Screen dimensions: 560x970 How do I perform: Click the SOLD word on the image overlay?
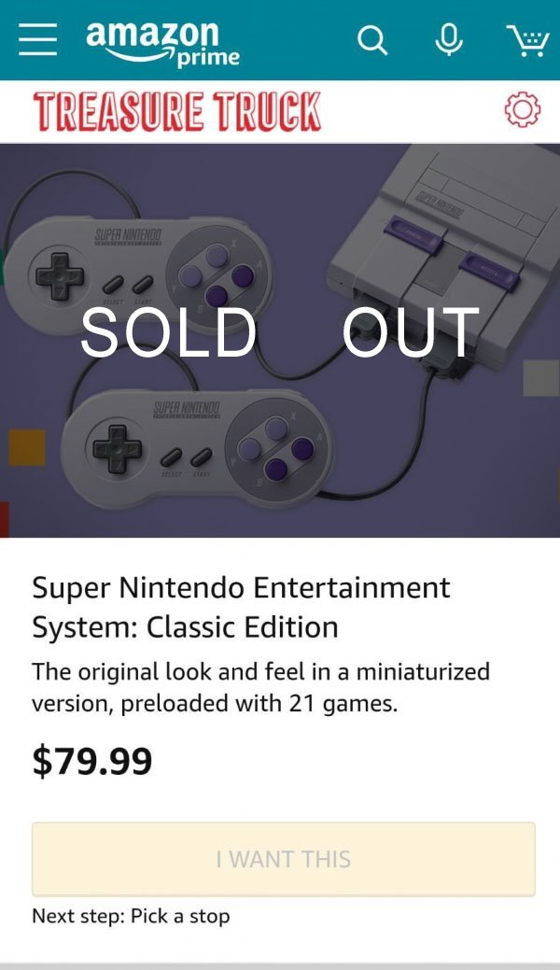coord(169,332)
